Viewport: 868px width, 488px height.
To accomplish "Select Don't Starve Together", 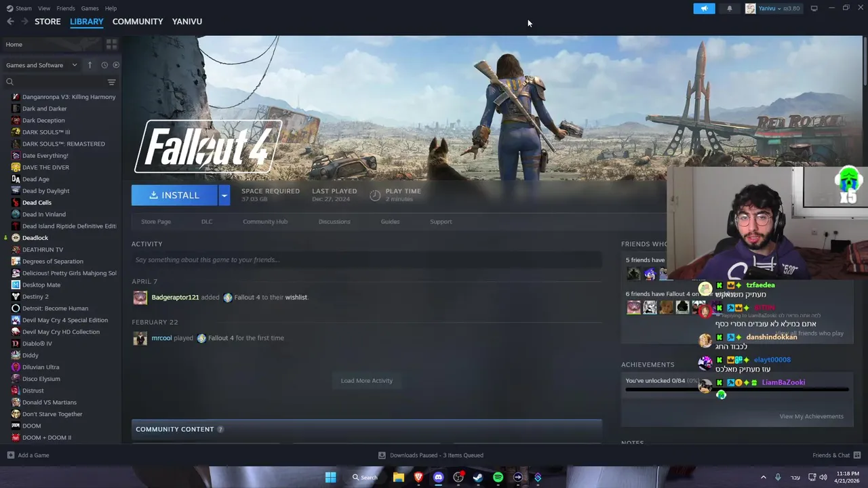I will (52, 414).
